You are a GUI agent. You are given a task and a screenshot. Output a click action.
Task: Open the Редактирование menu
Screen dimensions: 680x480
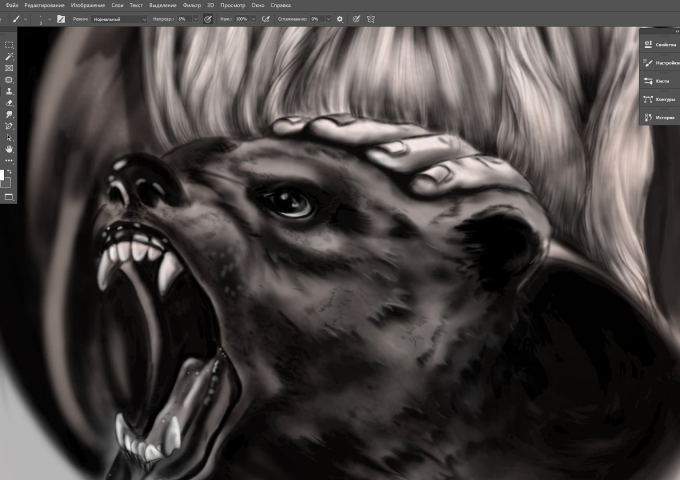tap(44, 5)
